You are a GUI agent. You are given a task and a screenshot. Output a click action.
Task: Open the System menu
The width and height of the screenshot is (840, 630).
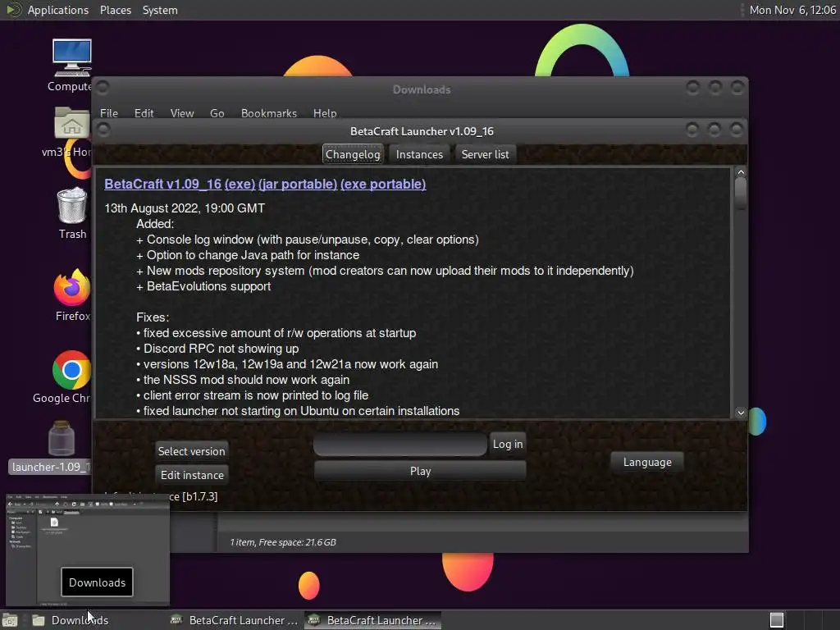click(x=160, y=10)
